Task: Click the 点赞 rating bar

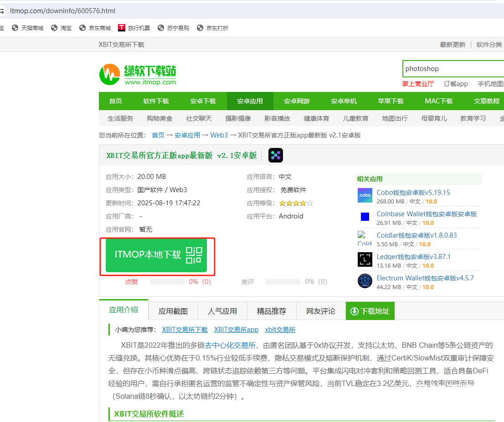Action: click(167, 282)
